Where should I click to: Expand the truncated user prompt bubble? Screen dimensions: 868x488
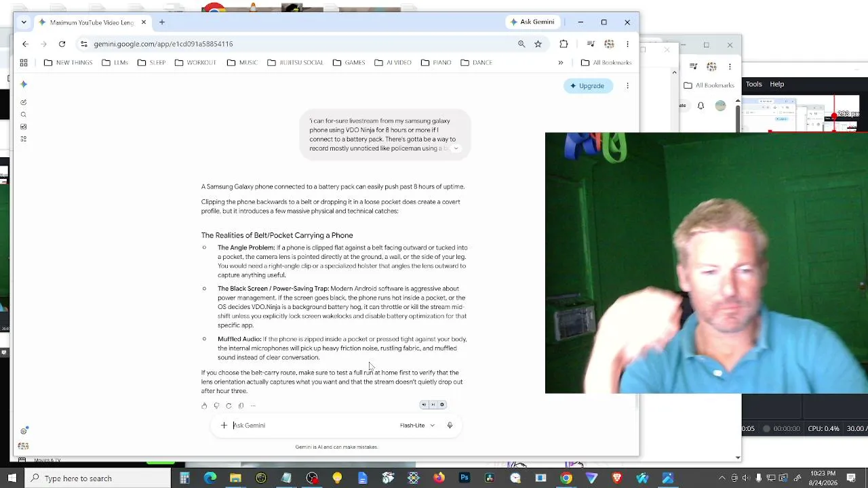coord(456,148)
